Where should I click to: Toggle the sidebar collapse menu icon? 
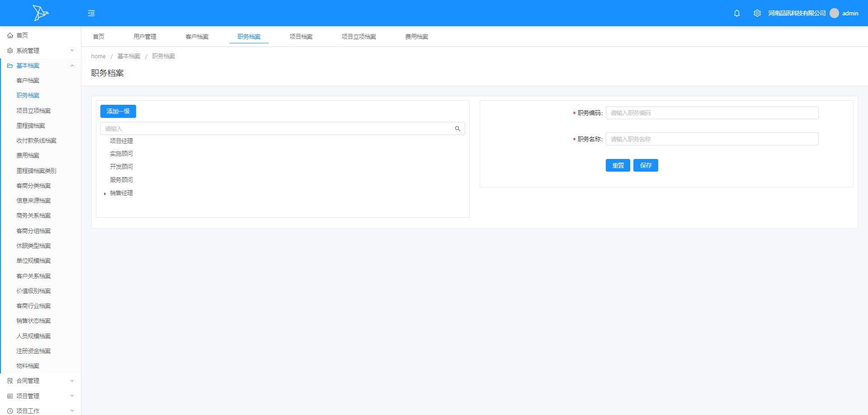coord(91,13)
